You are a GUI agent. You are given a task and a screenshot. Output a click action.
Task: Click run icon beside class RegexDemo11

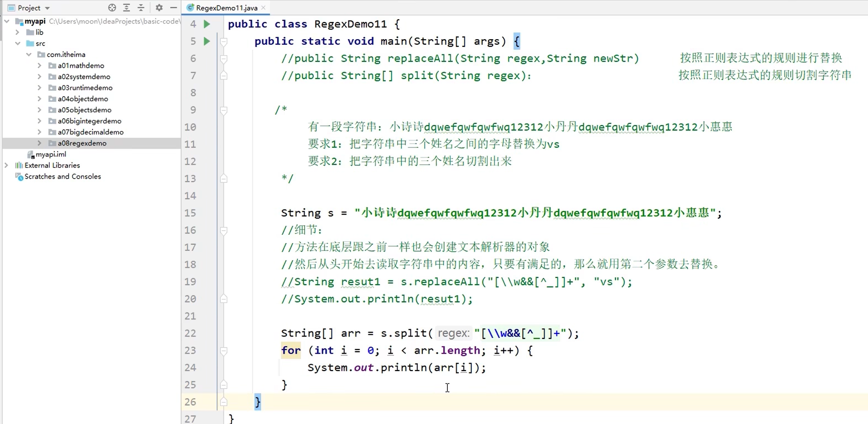(x=206, y=24)
